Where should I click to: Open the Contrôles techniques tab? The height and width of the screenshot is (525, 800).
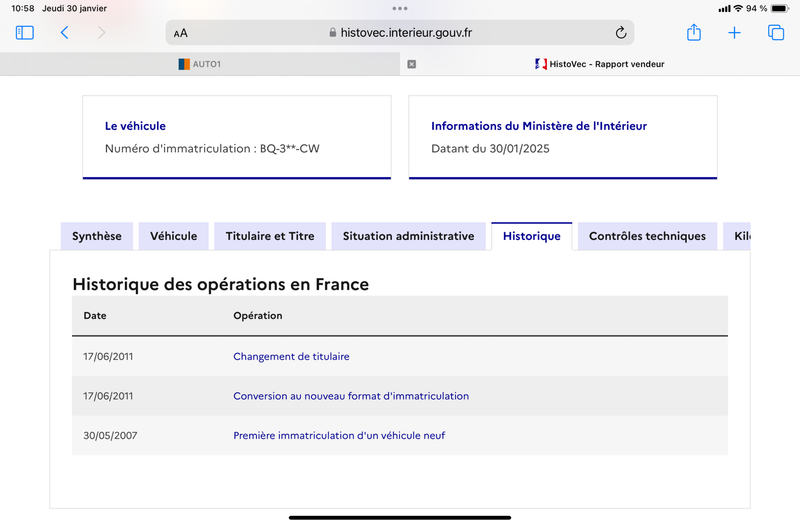(x=647, y=236)
